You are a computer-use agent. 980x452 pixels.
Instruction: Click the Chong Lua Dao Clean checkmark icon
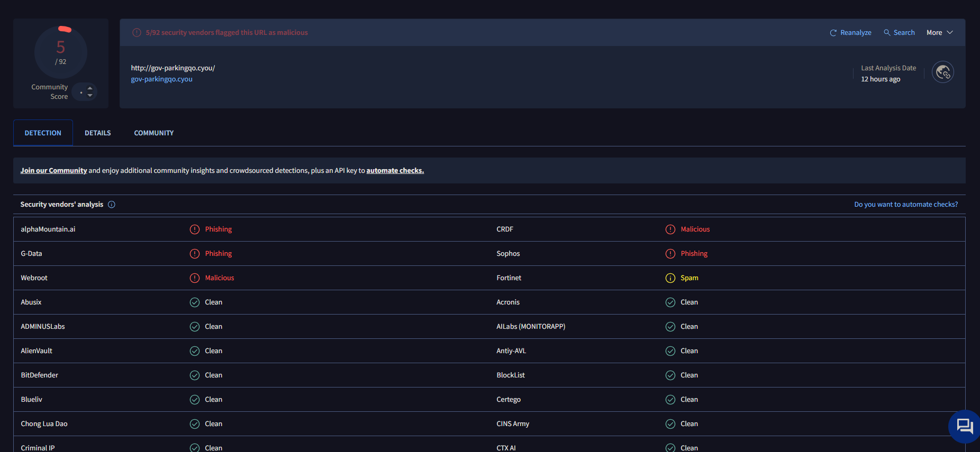click(195, 424)
